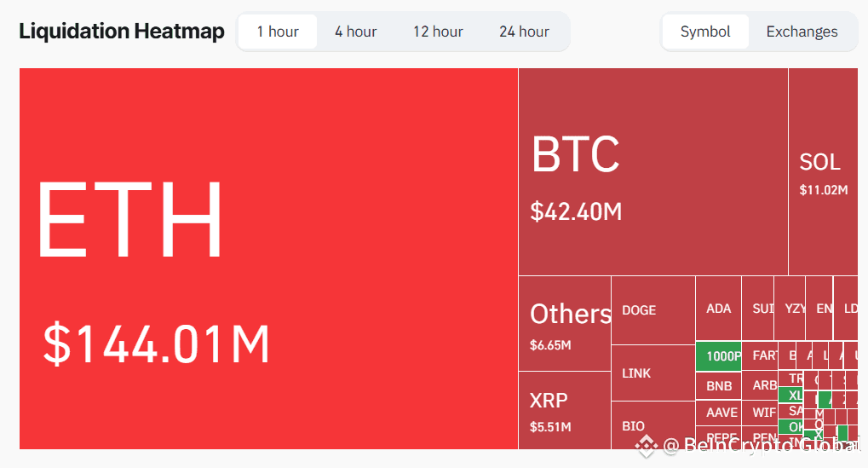Open the LINK heatmap tile

click(x=653, y=373)
